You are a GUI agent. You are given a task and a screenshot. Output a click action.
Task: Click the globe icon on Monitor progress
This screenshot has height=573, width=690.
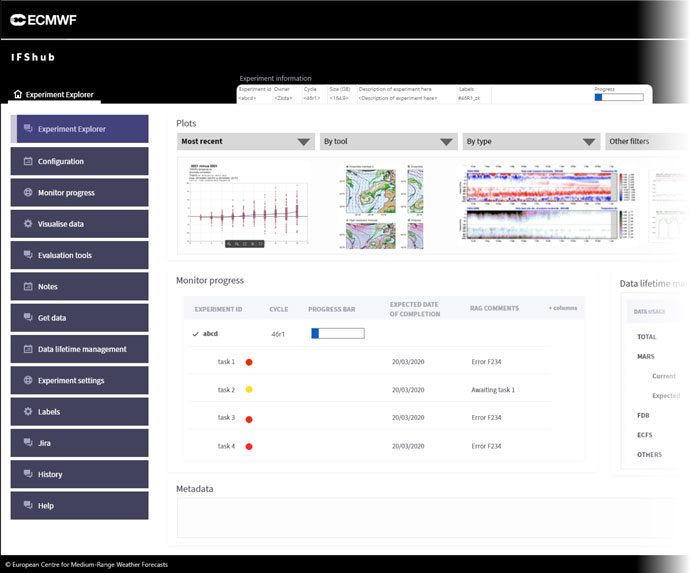point(28,192)
